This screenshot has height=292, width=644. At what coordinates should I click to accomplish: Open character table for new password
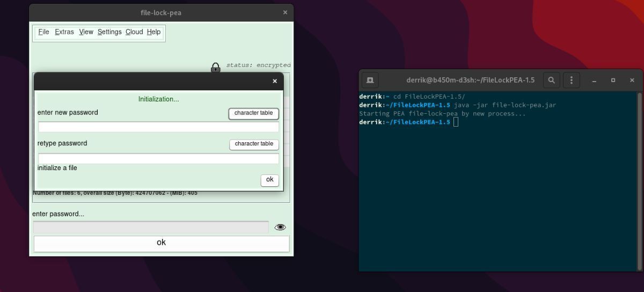pyautogui.click(x=254, y=113)
